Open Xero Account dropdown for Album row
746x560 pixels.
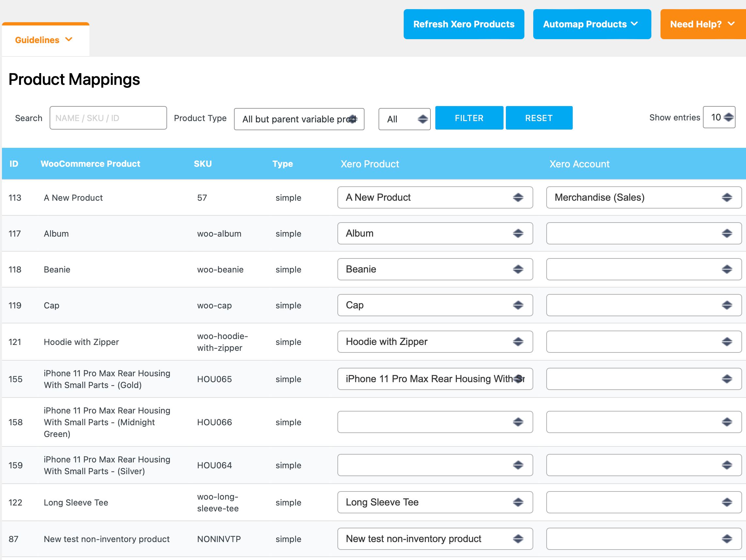point(644,233)
